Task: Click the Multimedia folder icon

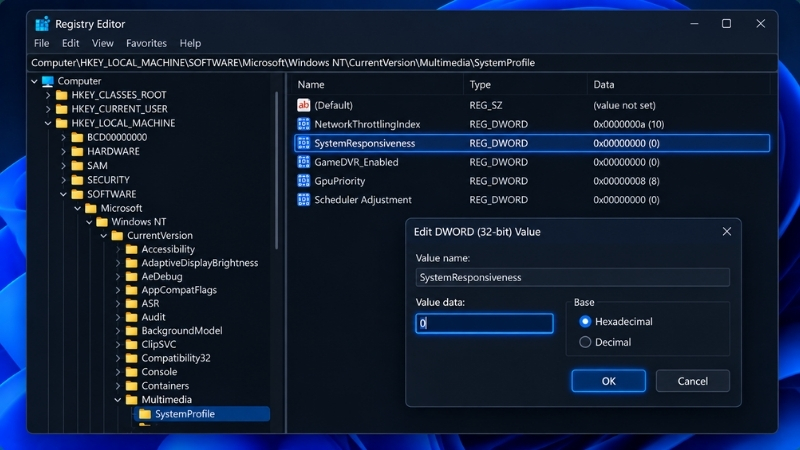Action: pos(132,399)
